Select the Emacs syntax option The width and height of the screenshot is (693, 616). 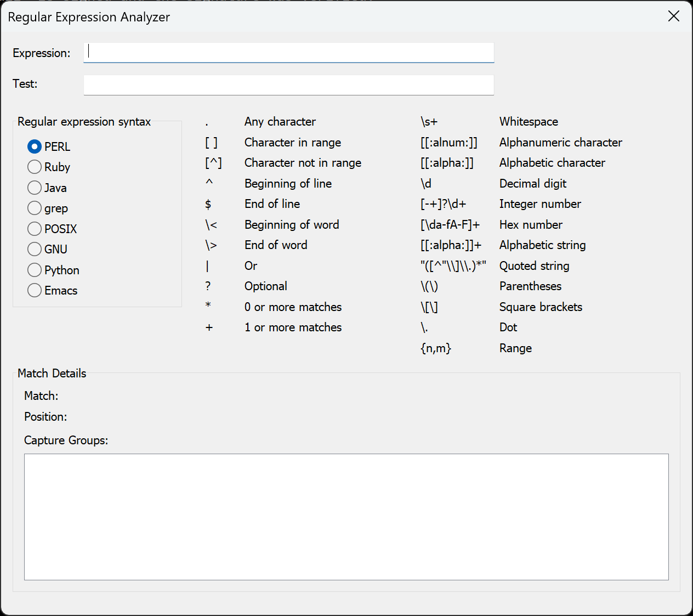[53, 290]
